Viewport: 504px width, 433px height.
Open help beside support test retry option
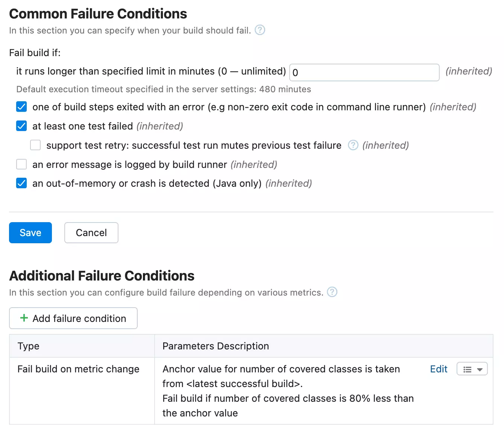coord(353,145)
